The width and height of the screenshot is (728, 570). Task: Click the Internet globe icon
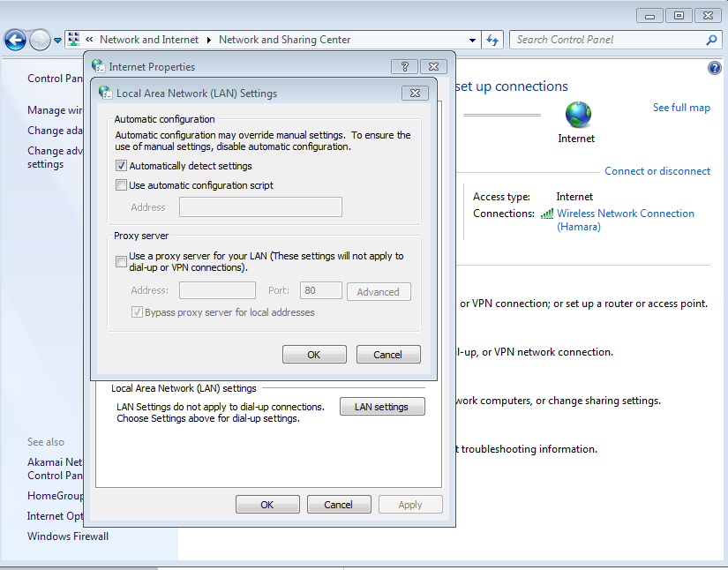pos(578,114)
